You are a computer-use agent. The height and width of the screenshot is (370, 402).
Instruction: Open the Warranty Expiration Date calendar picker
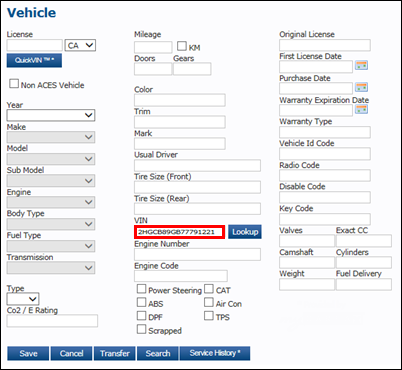(361, 109)
